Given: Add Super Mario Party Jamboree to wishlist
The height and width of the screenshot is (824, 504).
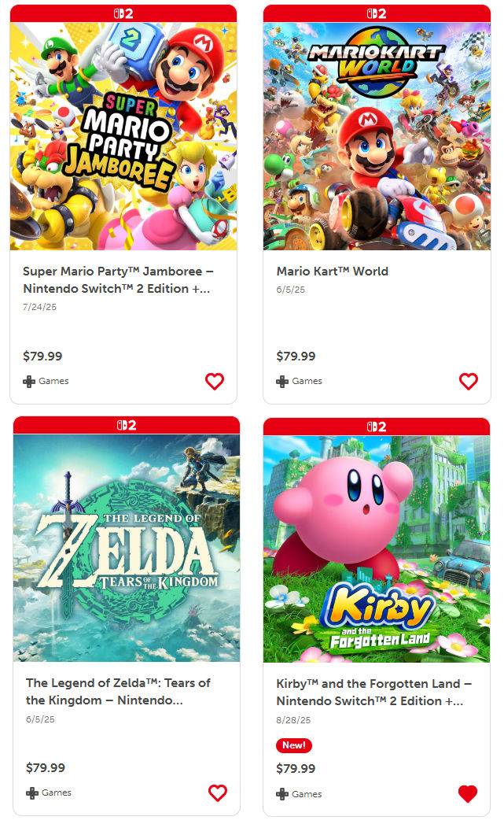Looking at the screenshot, I should tap(214, 381).
